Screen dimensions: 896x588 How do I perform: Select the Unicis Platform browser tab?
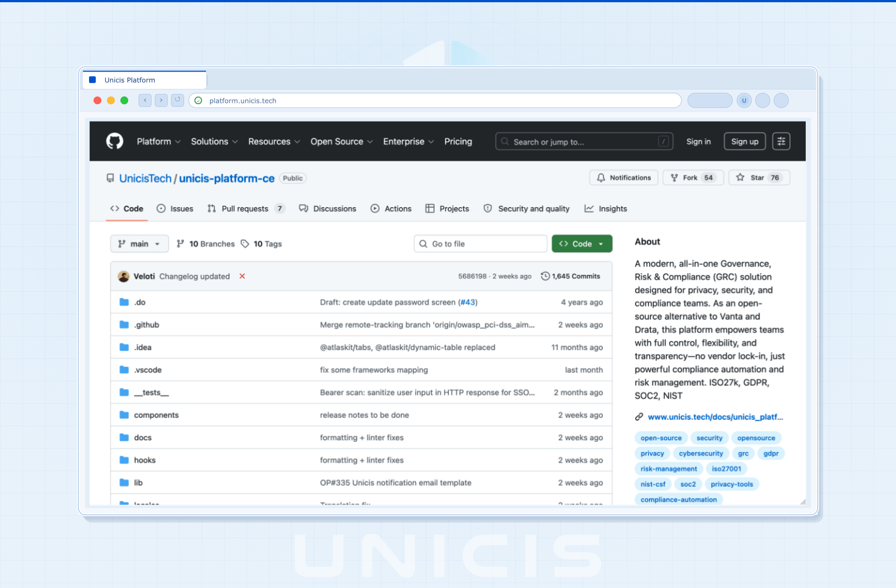point(144,80)
